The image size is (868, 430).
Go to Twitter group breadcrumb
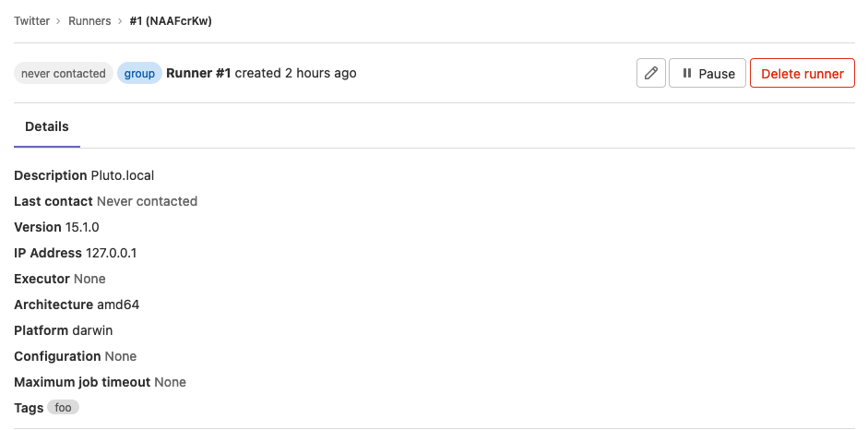32,20
